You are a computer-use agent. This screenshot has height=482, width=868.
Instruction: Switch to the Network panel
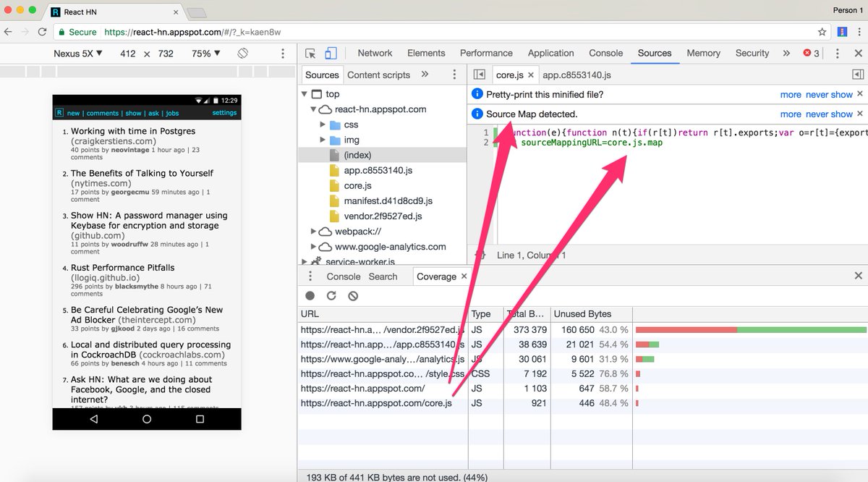click(375, 54)
